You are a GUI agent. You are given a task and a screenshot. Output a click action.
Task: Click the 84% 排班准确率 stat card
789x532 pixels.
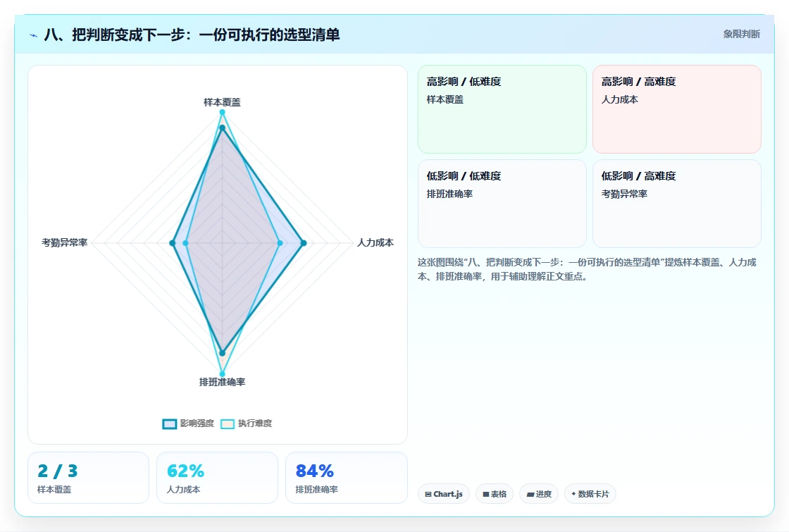tap(346, 478)
